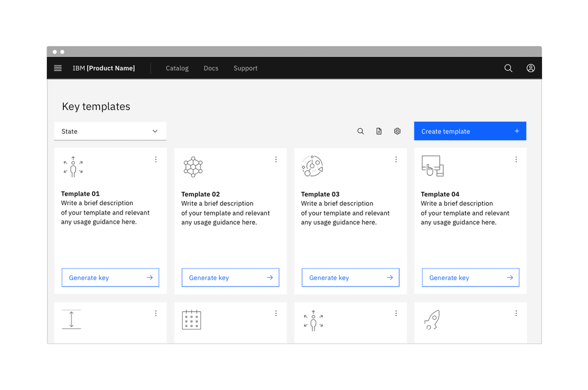Select Support in the header navigation
The width and height of the screenshot is (588, 390).
click(x=246, y=68)
